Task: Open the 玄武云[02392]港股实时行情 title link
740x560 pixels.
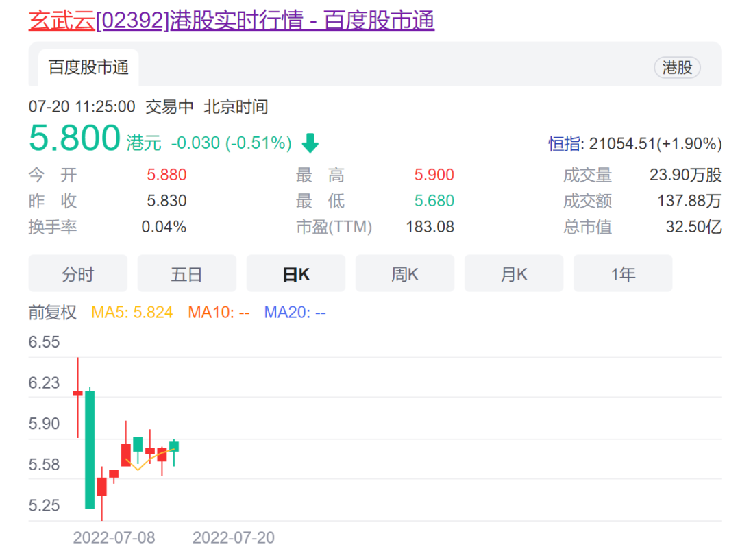Action: pos(232,21)
